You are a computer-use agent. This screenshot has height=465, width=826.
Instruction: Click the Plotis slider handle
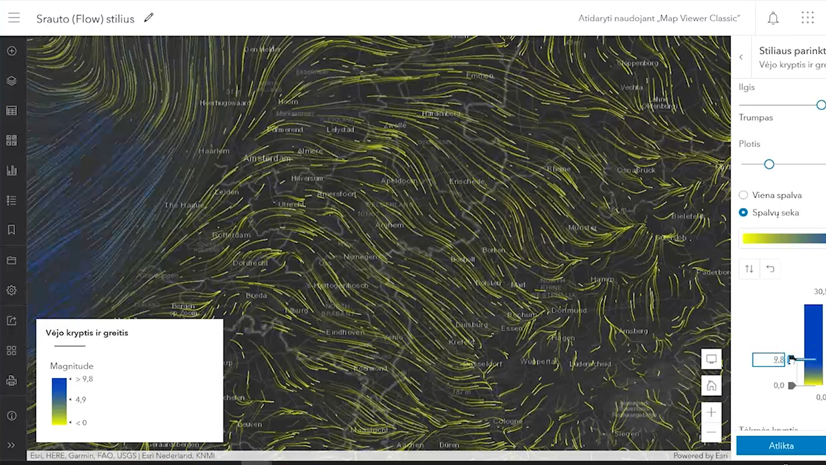(769, 164)
